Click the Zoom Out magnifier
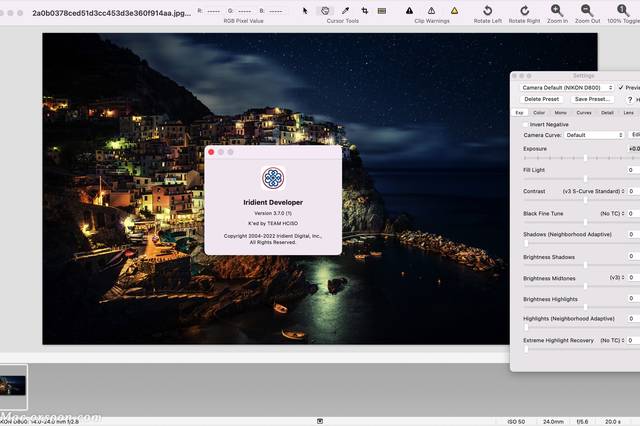640x426 pixels. coord(587,10)
